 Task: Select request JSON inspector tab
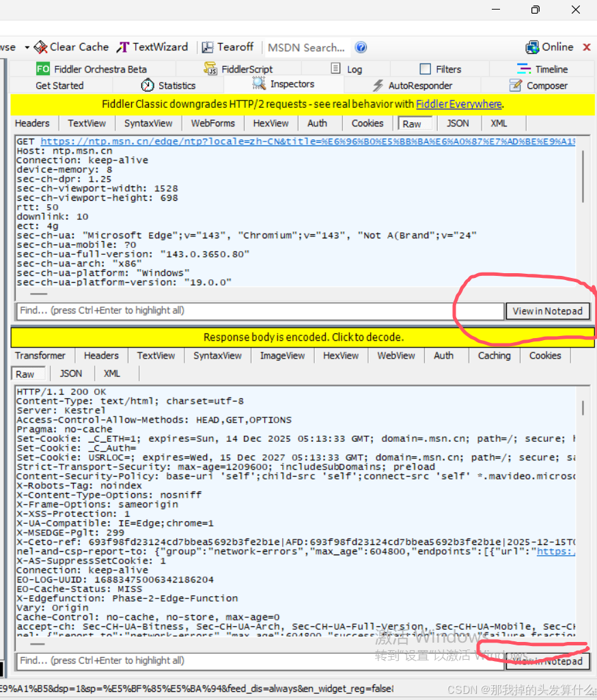coord(458,123)
